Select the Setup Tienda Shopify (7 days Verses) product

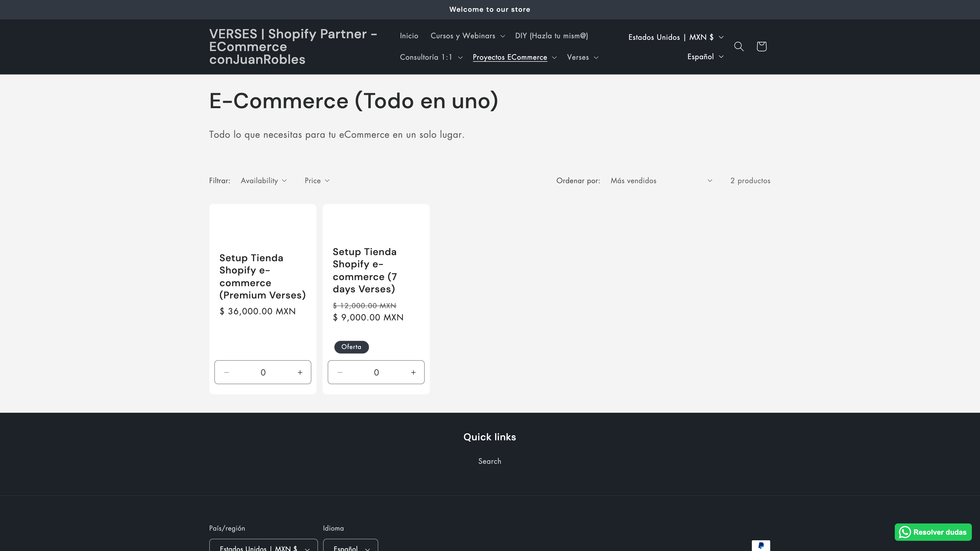pos(364,270)
